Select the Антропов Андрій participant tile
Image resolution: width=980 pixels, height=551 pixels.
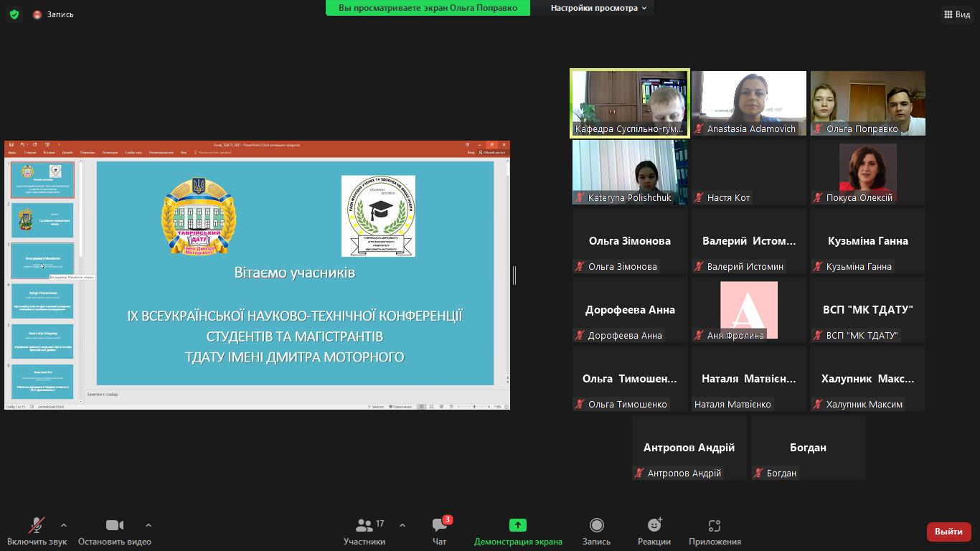[x=689, y=448]
